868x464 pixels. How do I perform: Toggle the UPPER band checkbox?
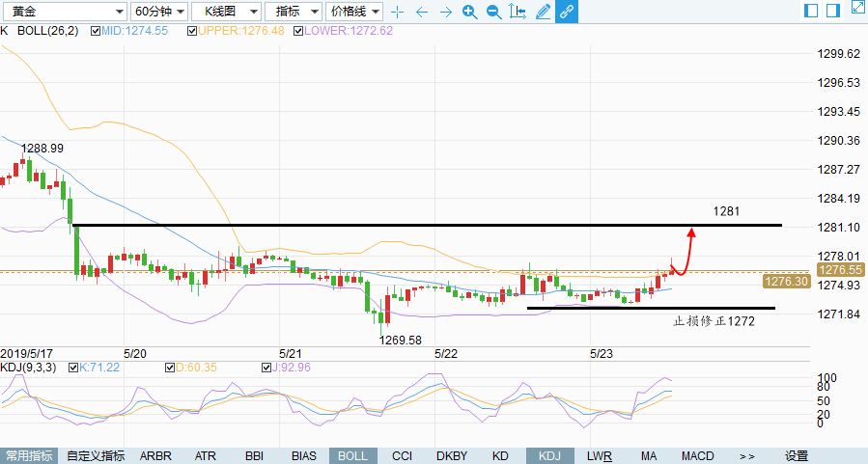(192, 31)
